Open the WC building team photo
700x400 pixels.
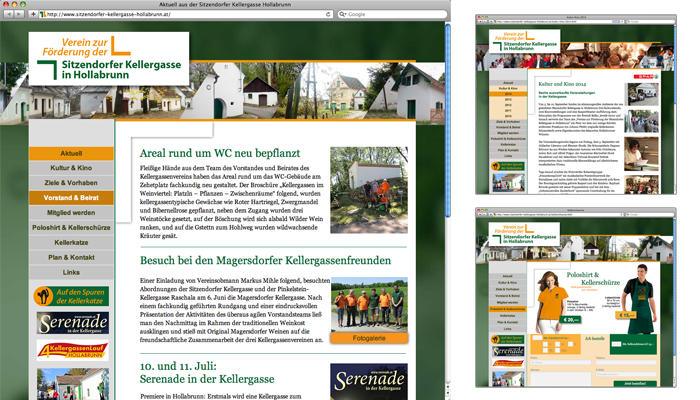[x=369, y=190]
